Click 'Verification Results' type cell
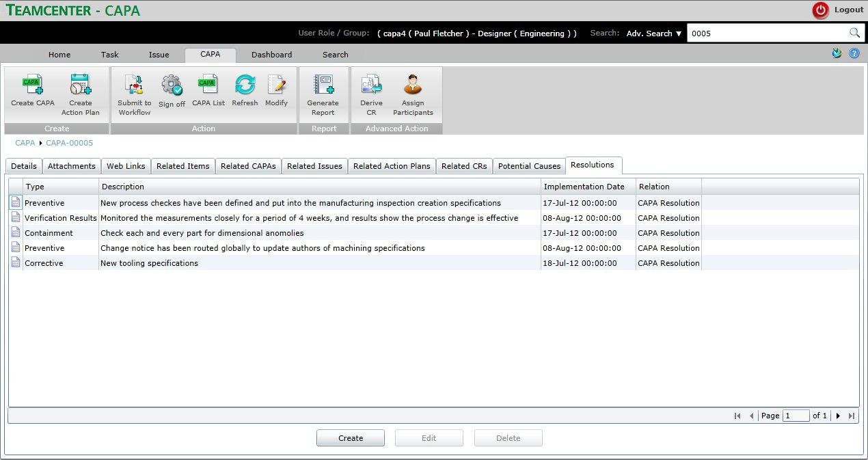The width and height of the screenshot is (868, 460). [61, 218]
